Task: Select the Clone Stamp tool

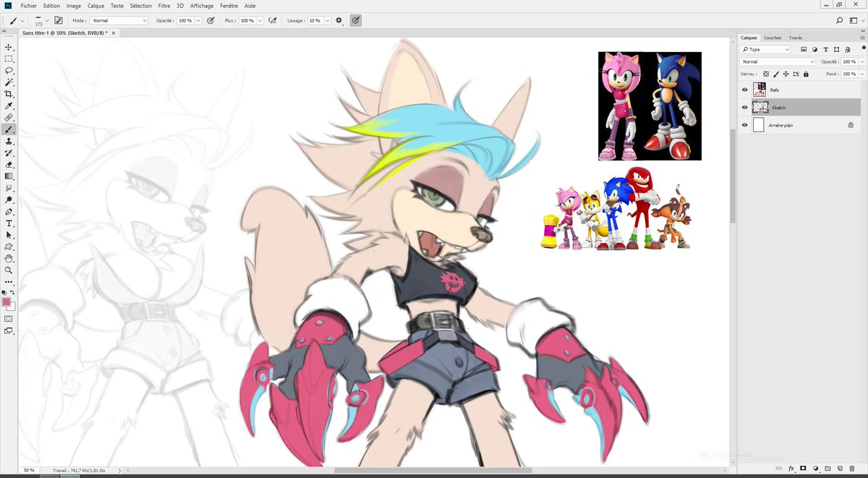Action: (9, 142)
